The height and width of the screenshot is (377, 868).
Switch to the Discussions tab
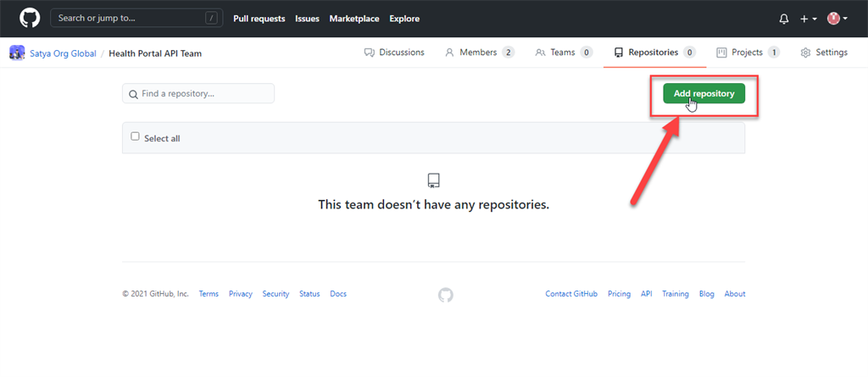[x=394, y=53]
